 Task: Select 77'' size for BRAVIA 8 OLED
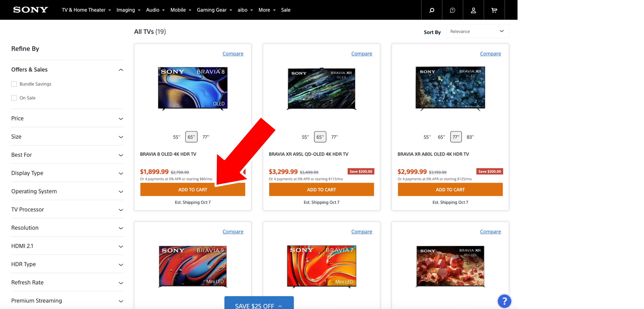pos(206,137)
